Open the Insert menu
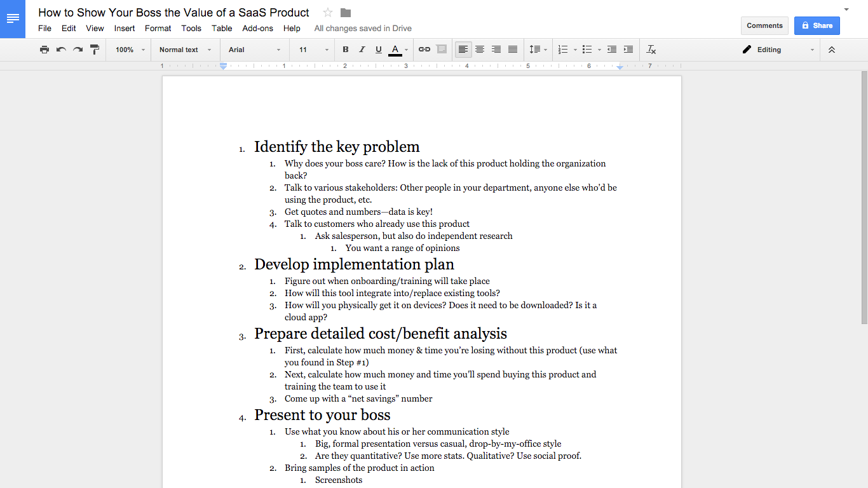 tap(125, 28)
